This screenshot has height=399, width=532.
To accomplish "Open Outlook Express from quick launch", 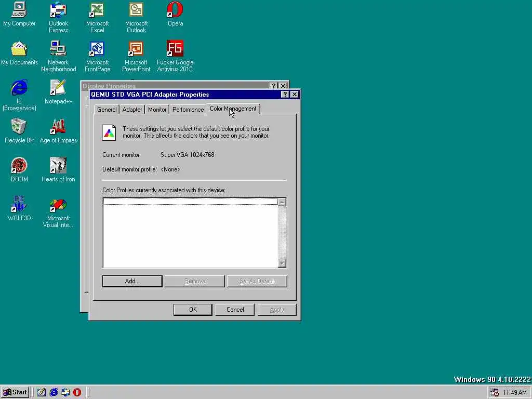I will (x=65, y=392).
